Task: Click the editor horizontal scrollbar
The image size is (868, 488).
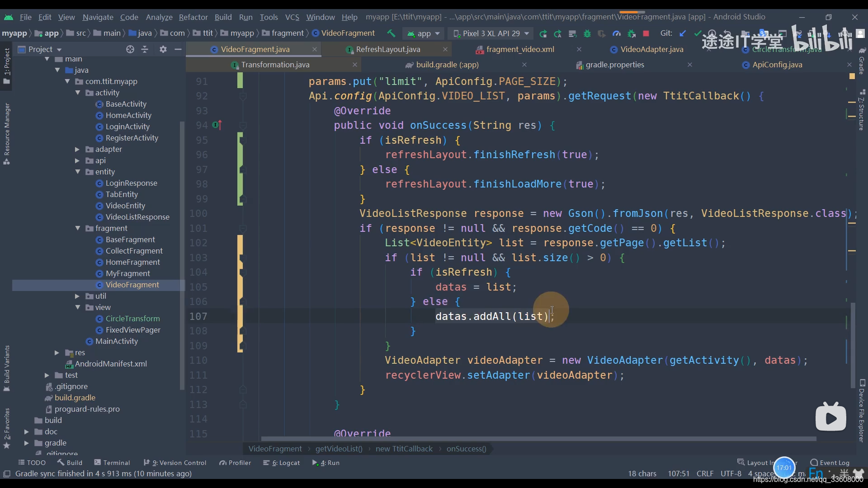Action: [x=538, y=439]
